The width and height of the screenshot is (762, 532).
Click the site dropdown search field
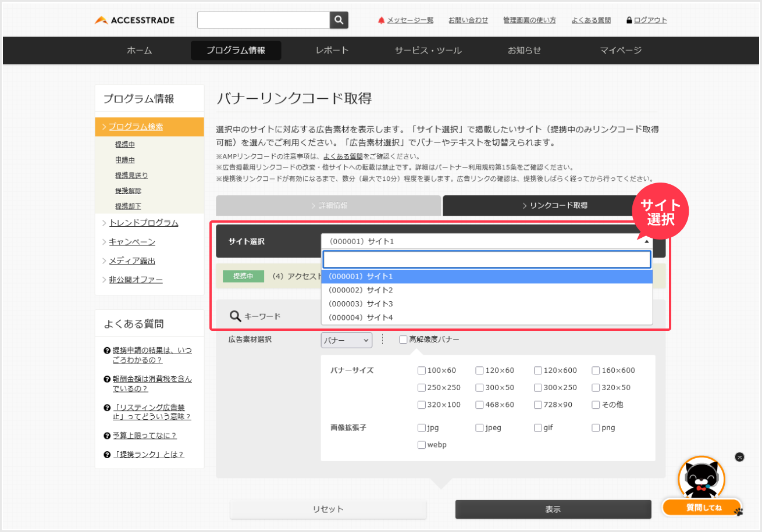point(487,259)
